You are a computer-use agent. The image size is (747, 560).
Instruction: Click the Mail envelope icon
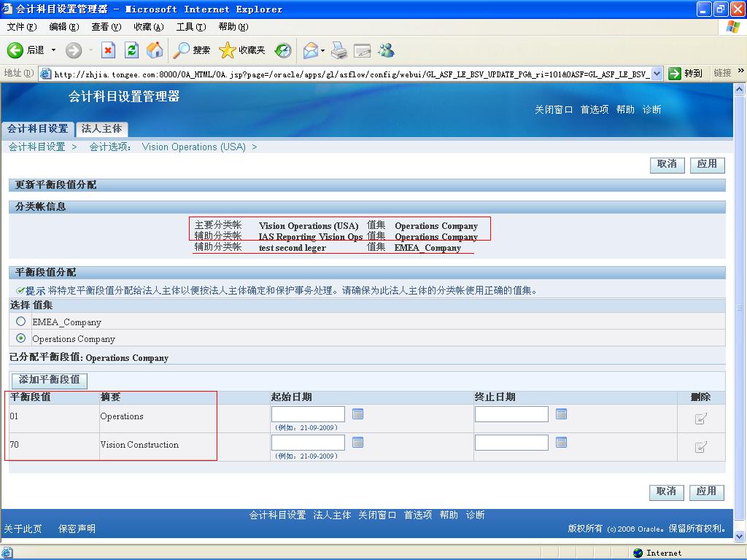point(311,50)
